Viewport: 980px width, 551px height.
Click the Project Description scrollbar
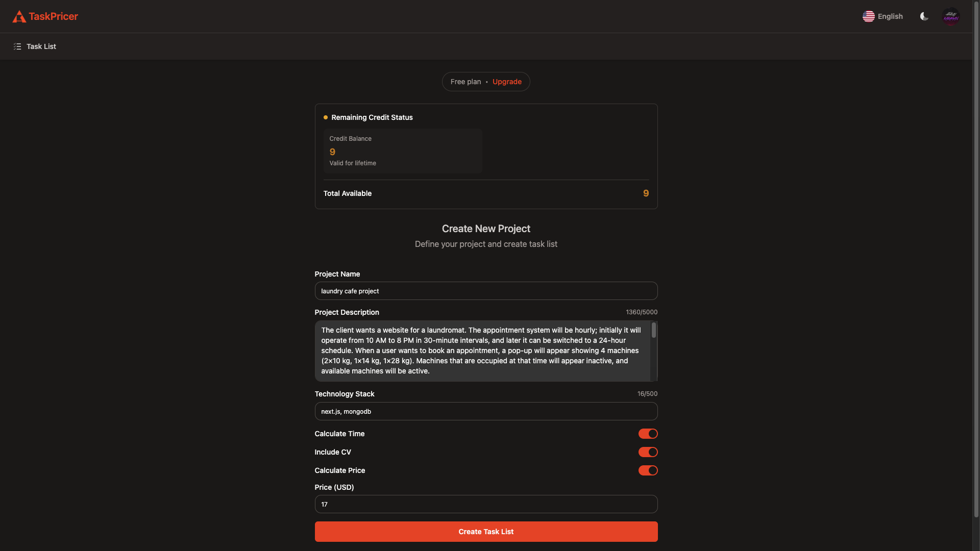[x=654, y=331]
